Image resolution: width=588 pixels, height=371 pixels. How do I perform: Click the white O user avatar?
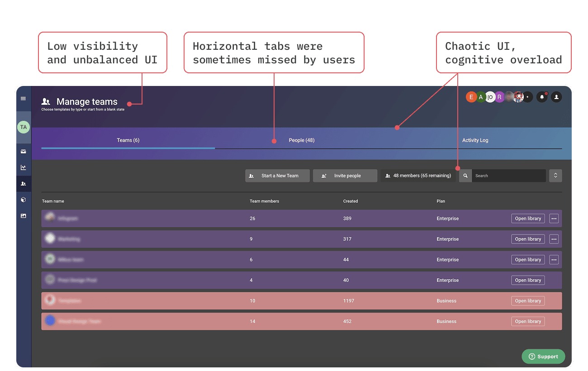click(490, 97)
